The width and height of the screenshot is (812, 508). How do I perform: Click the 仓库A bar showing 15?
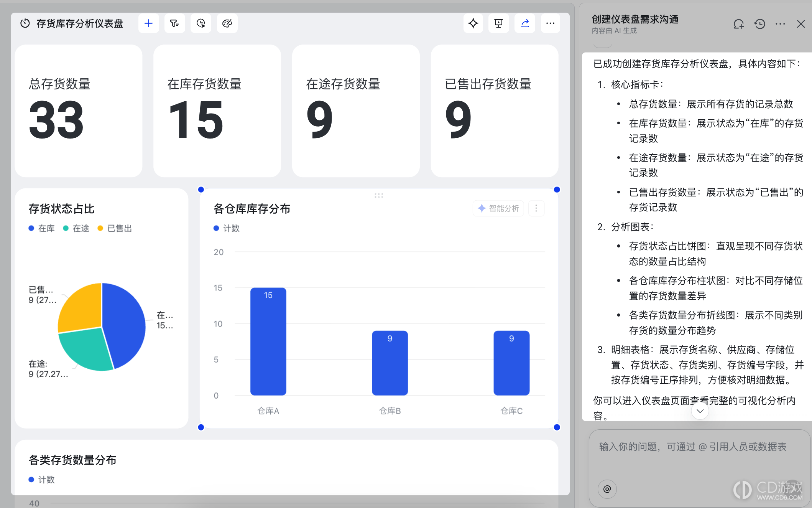tap(268, 341)
